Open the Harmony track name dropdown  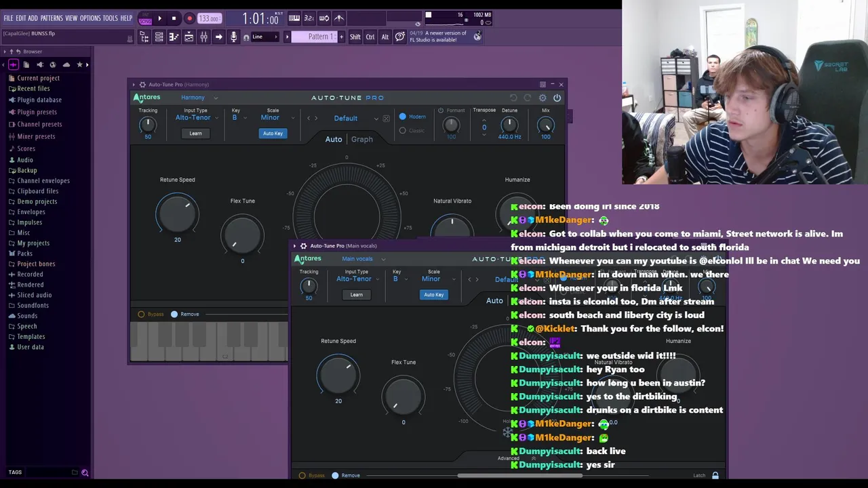click(199, 98)
